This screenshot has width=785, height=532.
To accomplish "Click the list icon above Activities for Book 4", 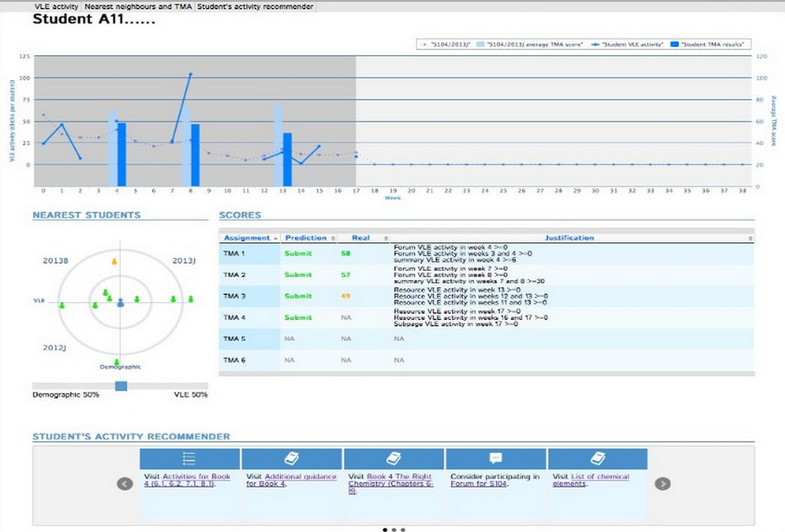I will [188, 459].
